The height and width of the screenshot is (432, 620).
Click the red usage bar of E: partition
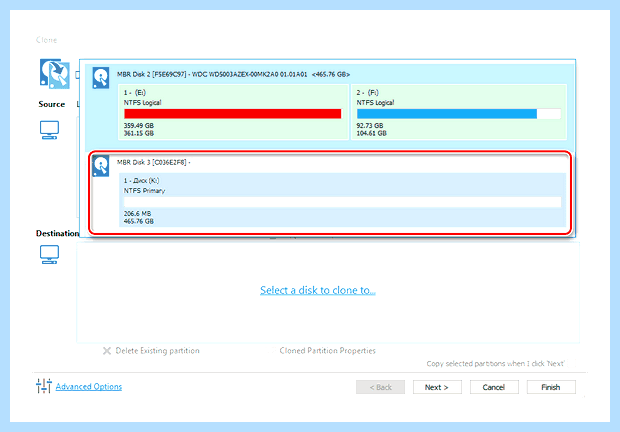(x=232, y=114)
